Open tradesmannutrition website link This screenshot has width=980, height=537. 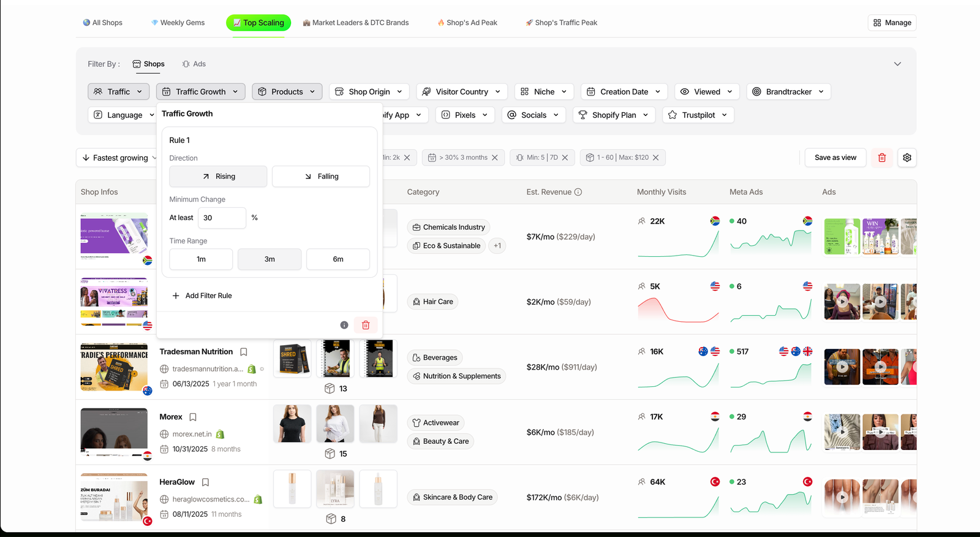coord(208,369)
